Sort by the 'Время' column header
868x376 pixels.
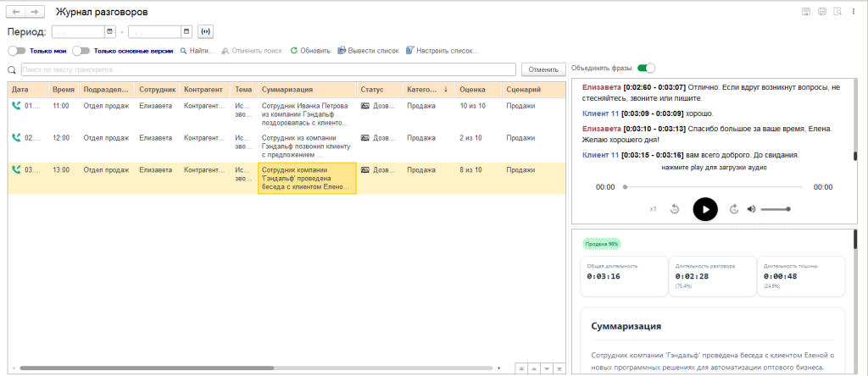(64, 90)
